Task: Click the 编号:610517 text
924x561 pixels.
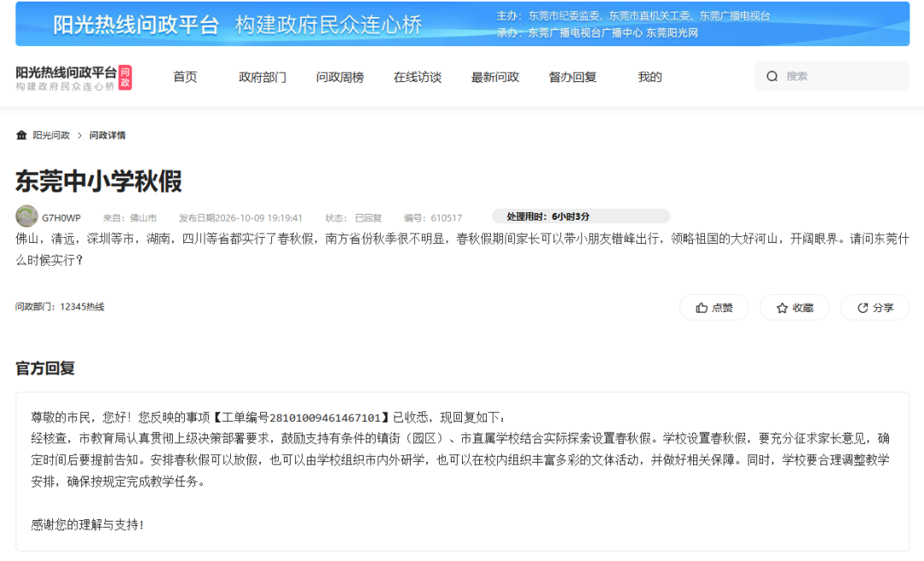Action: [433, 217]
